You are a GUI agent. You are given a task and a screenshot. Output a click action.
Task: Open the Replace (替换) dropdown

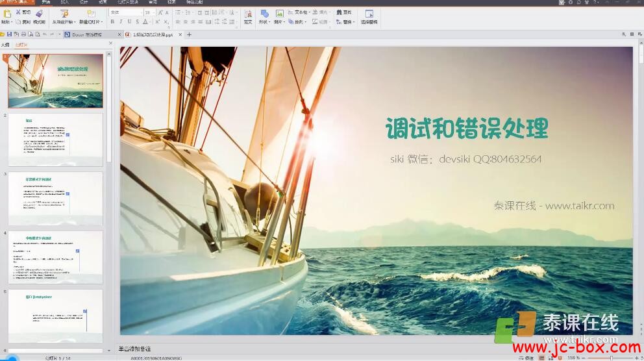pyautogui.click(x=345, y=22)
